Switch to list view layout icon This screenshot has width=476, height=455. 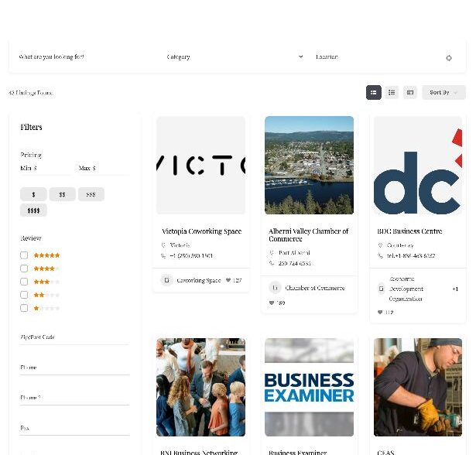tap(392, 93)
